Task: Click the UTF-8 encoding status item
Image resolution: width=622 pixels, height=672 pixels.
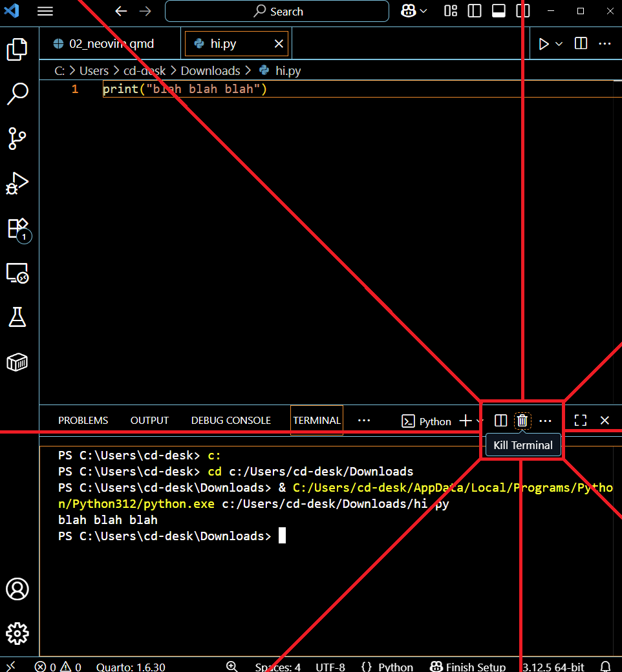Action: (330, 667)
